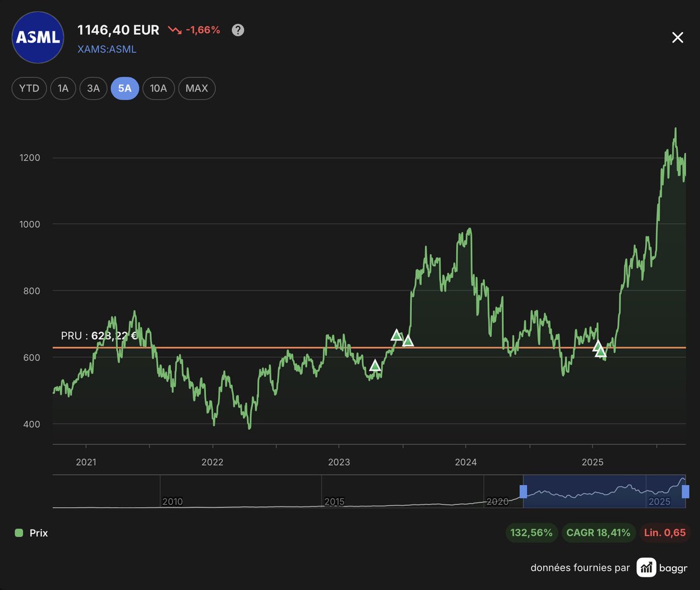This screenshot has height=590, width=700.
Task: Select the MAX range tab
Action: 197,89
